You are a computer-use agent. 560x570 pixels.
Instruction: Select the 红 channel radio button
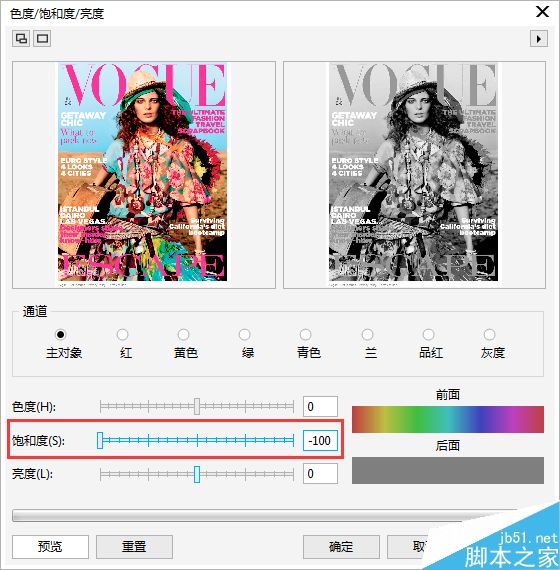pyautogui.click(x=122, y=334)
